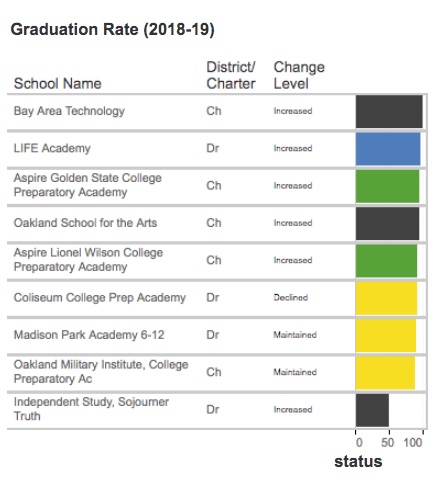The height and width of the screenshot is (480, 435).
Task: Click the Aspire Golden State green bar
Action: [x=387, y=186]
